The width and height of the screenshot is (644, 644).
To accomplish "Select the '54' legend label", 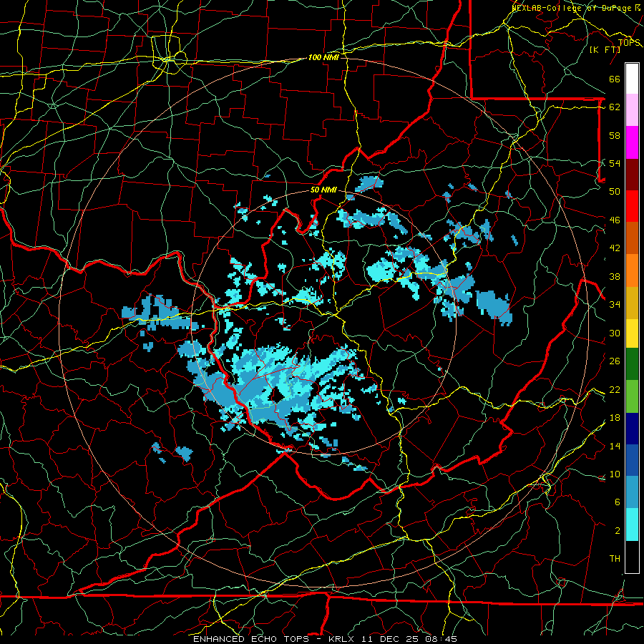I will 615,163.
